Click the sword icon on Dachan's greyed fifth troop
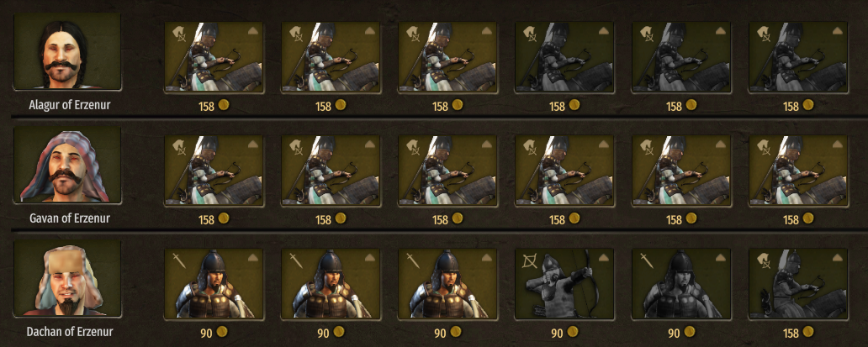The image size is (868, 347). tap(645, 260)
